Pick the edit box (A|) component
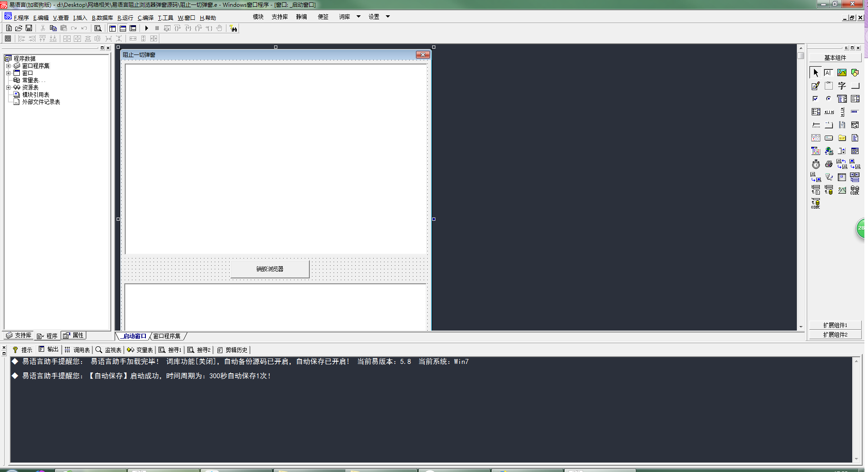Image resolution: width=868 pixels, height=472 pixels. coord(828,73)
